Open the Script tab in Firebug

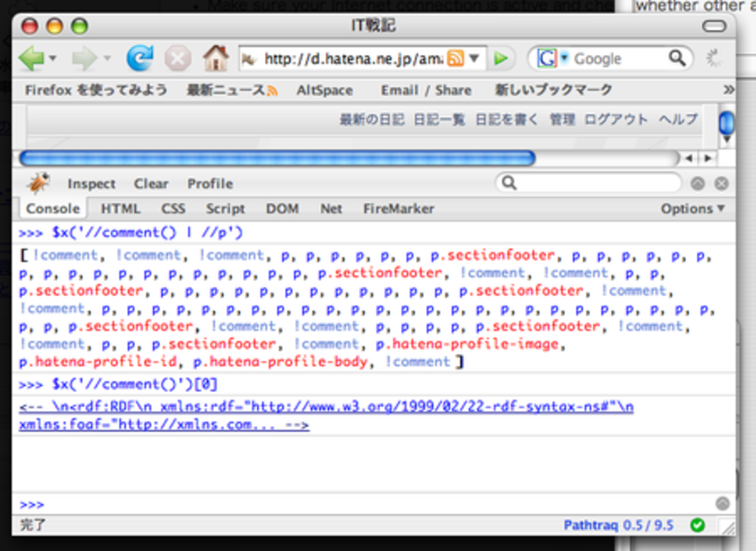tap(225, 209)
